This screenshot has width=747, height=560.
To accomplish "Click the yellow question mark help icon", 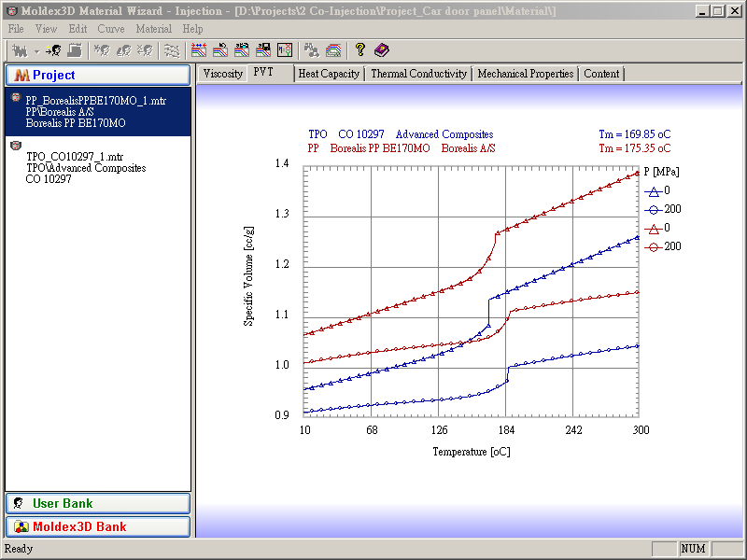I will (360, 50).
